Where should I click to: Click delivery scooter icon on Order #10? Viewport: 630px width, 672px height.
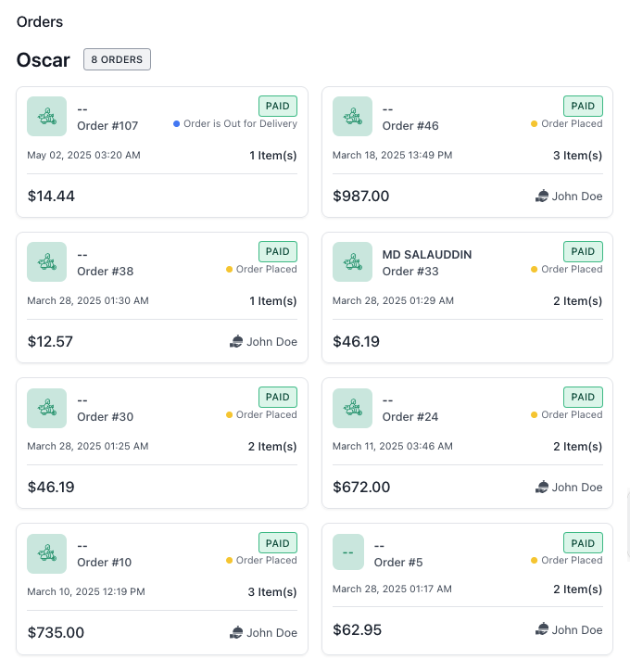click(x=46, y=553)
